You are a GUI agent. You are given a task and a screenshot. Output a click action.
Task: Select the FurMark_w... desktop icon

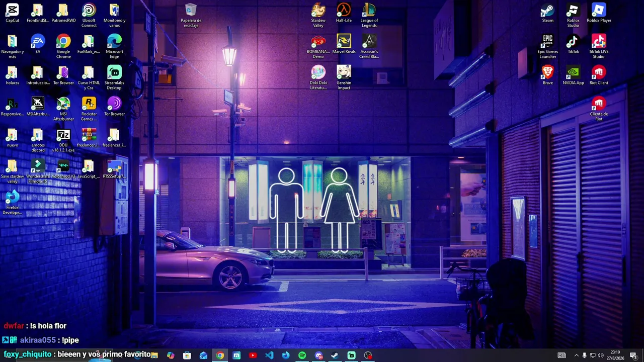(x=89, y=44)
